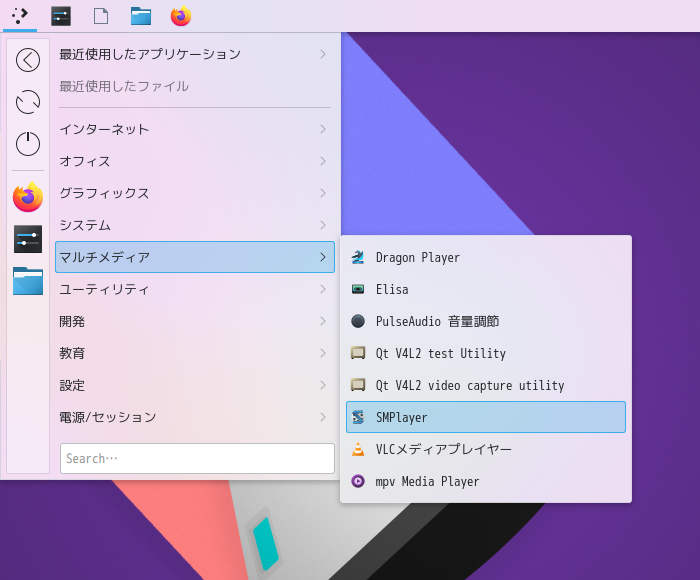The width and height of the screenshot is (700, 580).
Task: Expand the 開発 category arrow
Action: point(323,321)
